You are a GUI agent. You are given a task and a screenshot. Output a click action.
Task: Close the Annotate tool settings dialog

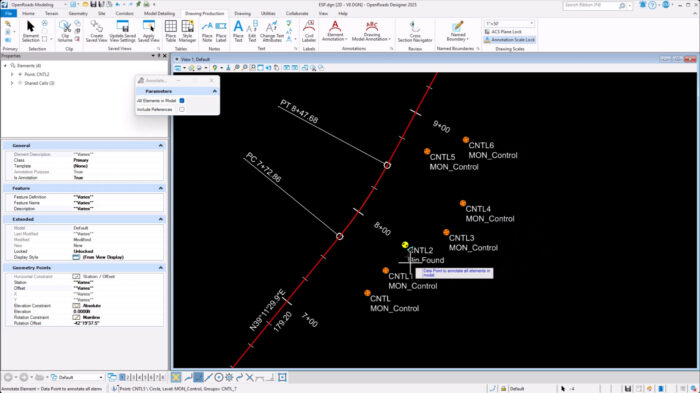pyautogui.click(x=212, y=80)
